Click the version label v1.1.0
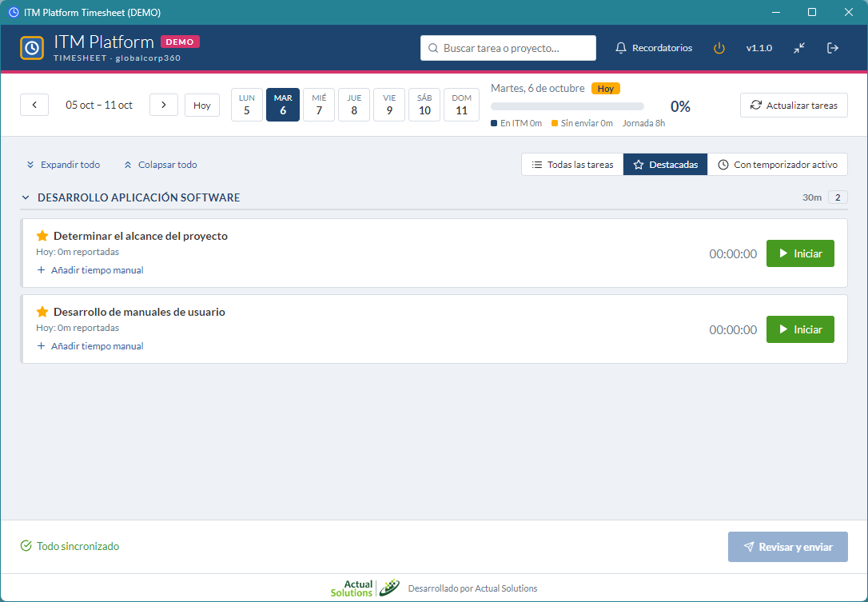The image size is (868, 602). (759, 48)
